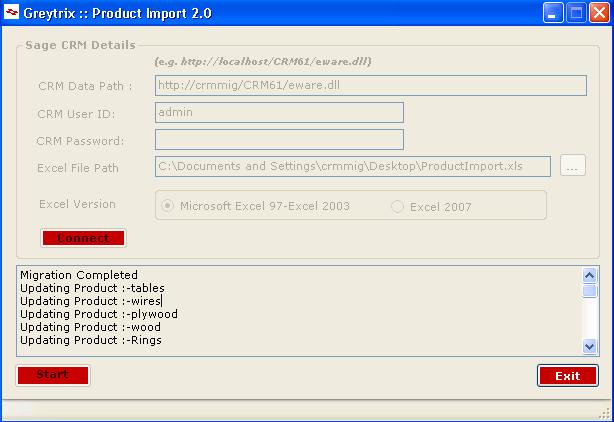614x422 pixels.
Task: Click the 'CRM Data Path :' label
Action: pos(85,86)
